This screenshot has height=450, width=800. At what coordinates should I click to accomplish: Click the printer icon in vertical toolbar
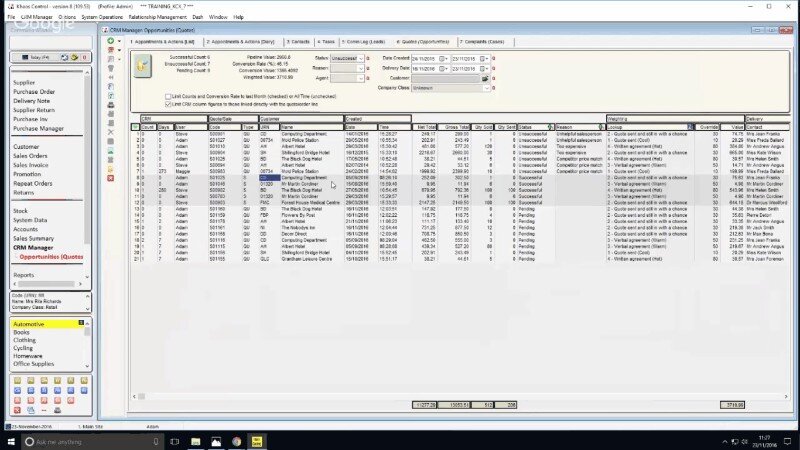tap(110, 105)
